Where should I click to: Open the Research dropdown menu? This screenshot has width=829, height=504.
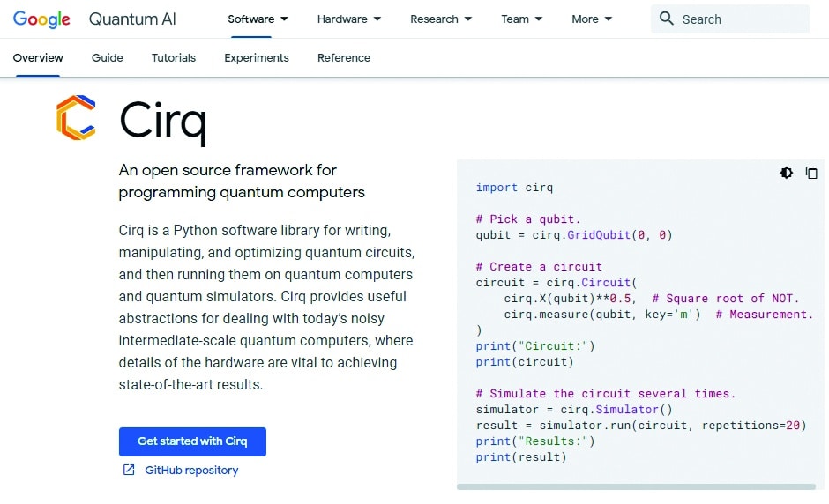[x=441, y=19]
